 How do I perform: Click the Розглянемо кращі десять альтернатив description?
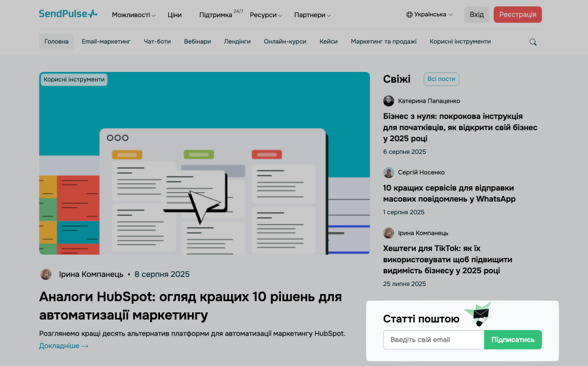point(192,334)
